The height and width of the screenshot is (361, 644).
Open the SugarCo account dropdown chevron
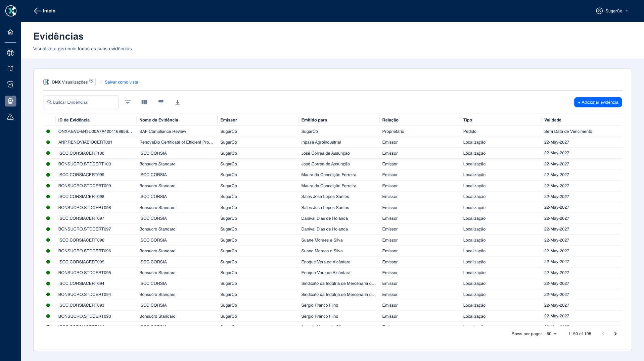click(627, 11)
